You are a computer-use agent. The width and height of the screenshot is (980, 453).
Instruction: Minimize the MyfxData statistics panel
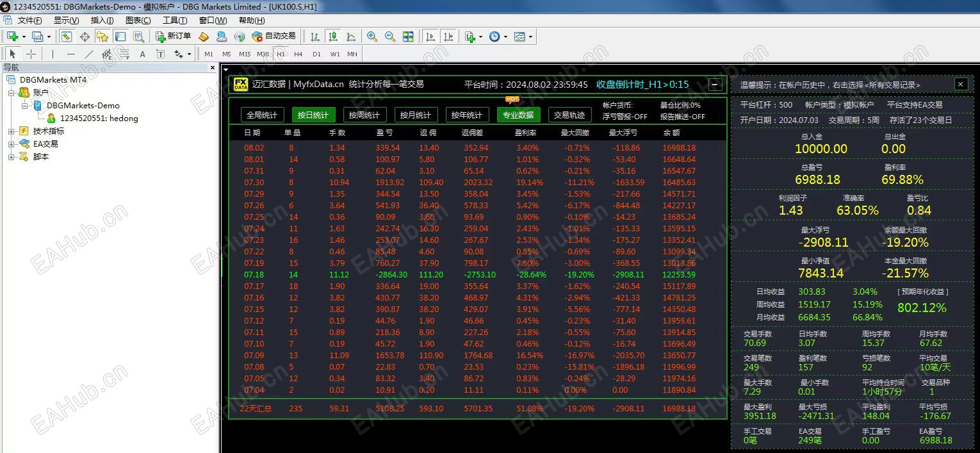pyautogui.click(x=715, y=84)
